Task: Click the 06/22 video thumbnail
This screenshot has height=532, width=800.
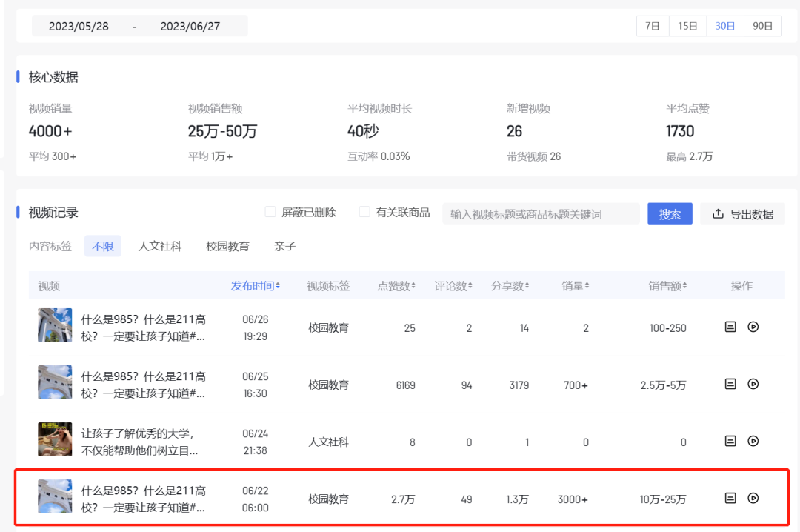Action: point(55,499)
